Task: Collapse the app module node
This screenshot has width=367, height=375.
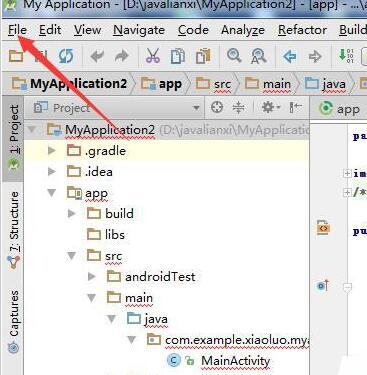Action: click(52, 192)
